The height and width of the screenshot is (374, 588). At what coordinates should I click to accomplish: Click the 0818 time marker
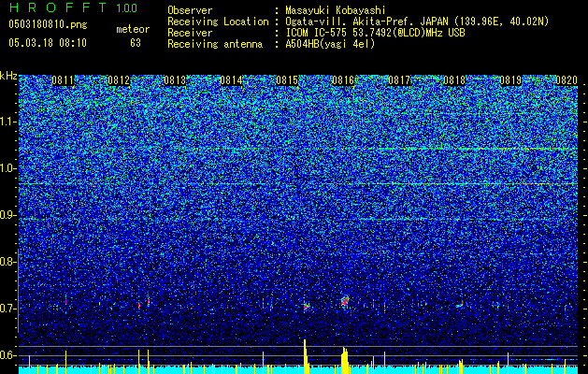[x=454, y=80]
